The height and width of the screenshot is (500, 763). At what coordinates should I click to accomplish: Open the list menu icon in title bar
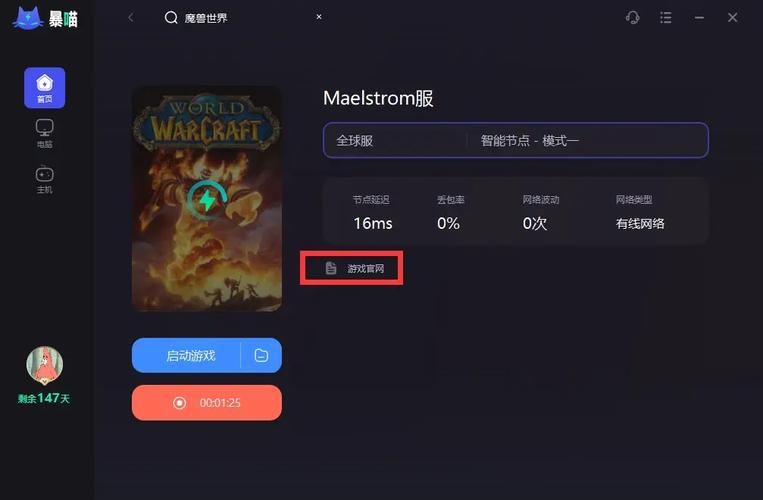coord(666,18)
